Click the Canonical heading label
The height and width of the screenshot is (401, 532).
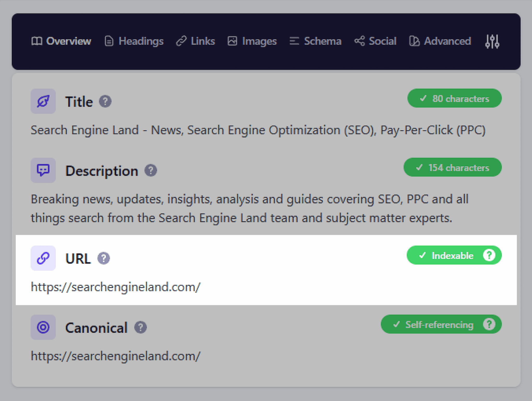point(96,328)
